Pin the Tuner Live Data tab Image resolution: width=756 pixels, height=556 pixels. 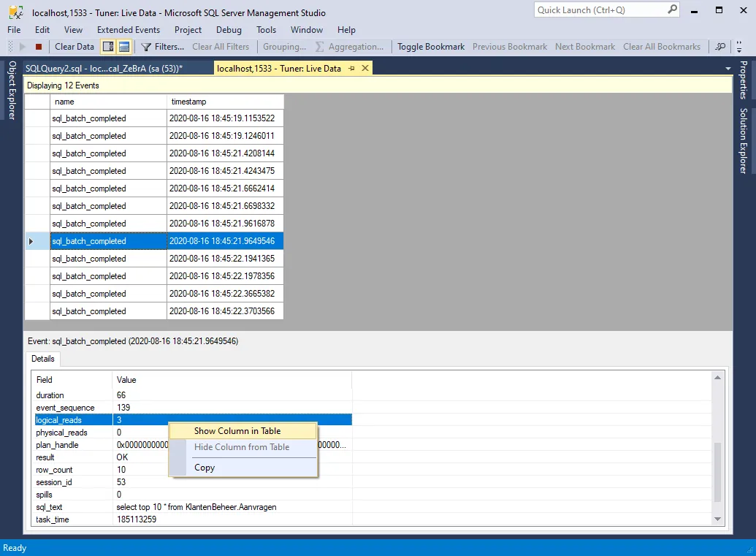pyautogui.click(x=351, y=69)
